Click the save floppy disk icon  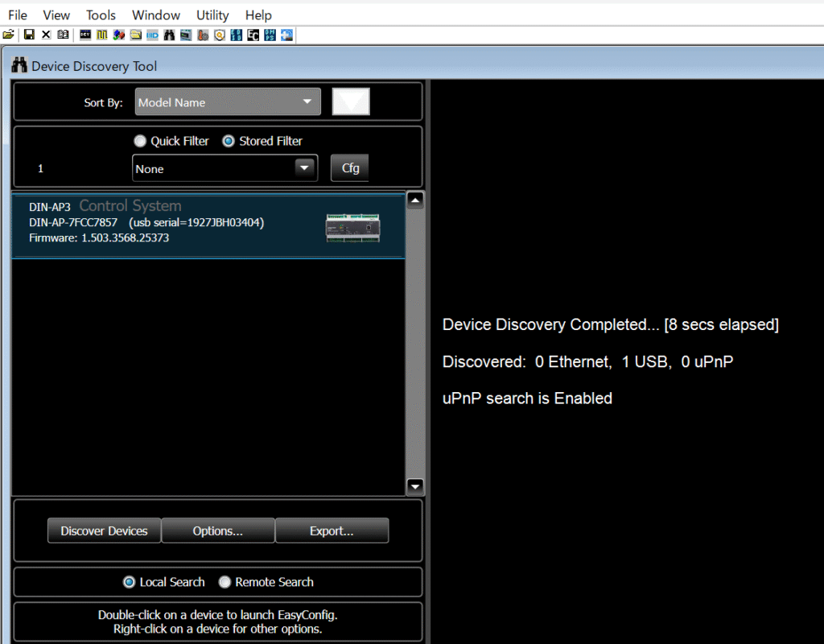click(x=29, y=35)
